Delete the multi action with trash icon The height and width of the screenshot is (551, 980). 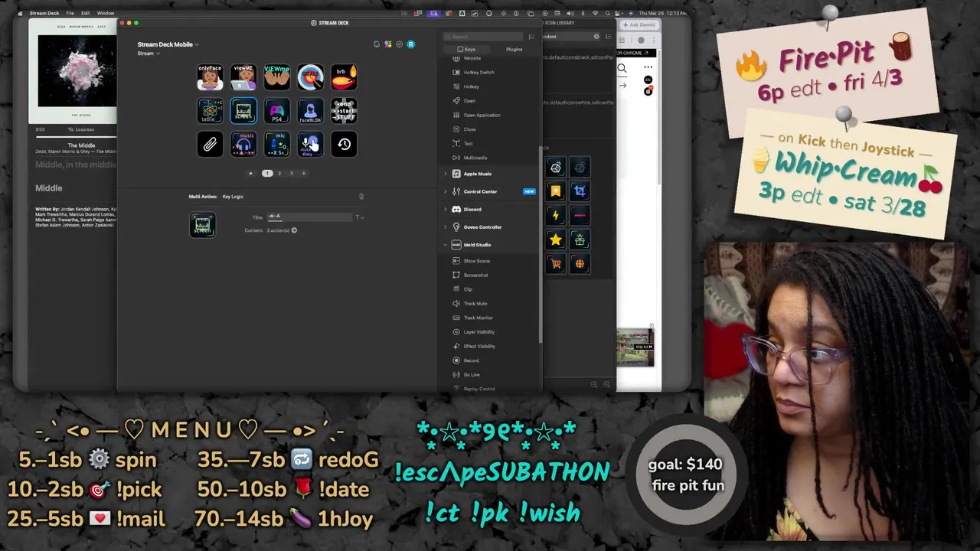click(361, 197)
